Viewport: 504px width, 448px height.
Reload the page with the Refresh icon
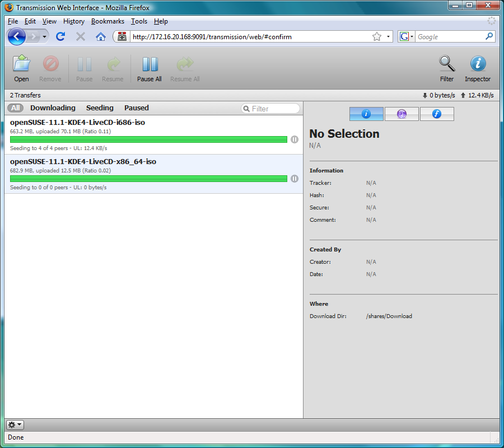(60, 36)
